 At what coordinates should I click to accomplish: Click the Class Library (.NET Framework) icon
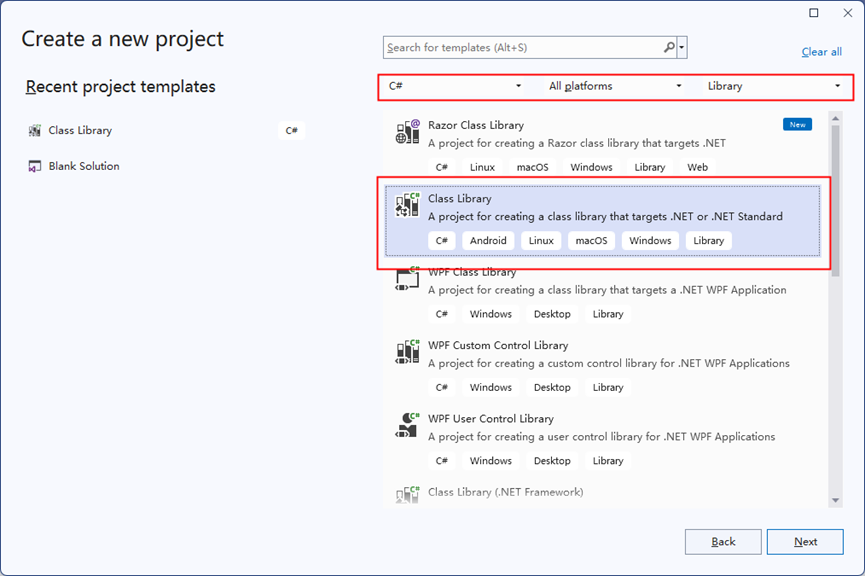408,494
